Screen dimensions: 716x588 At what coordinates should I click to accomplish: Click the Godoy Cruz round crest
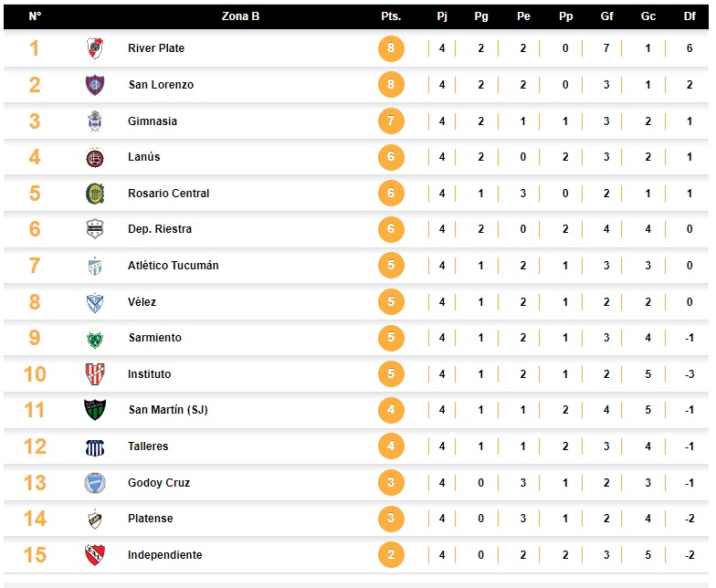click(x=95, y=483)
